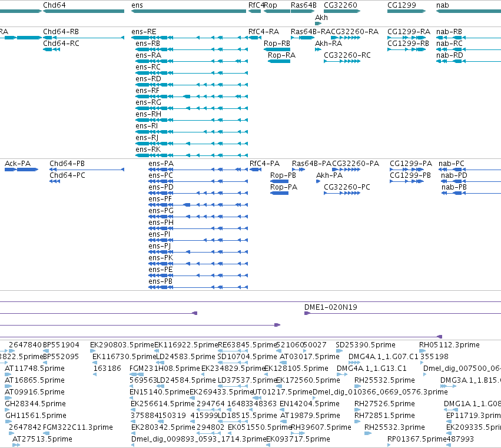Image resolution: width=501 pixels, height=448 pixels.
Task: Click transcript CG1299-RA
Action: coord(409,32)
